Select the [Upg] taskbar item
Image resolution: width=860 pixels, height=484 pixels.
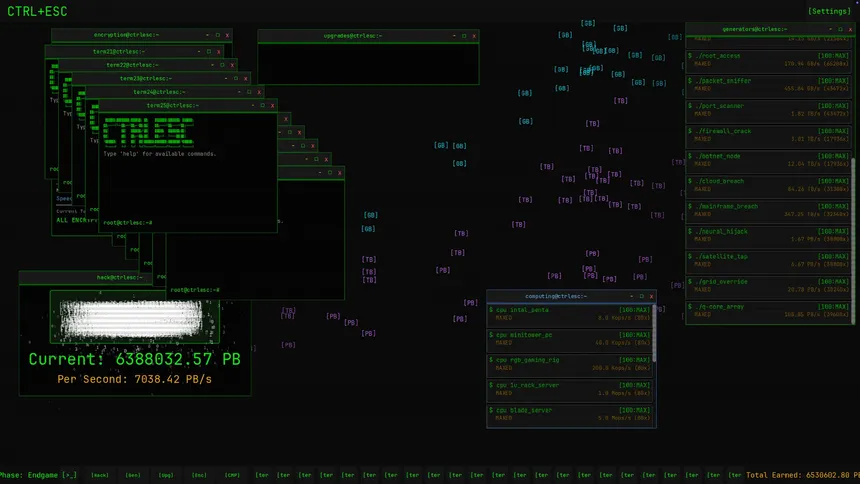click(x=166, y=475)
